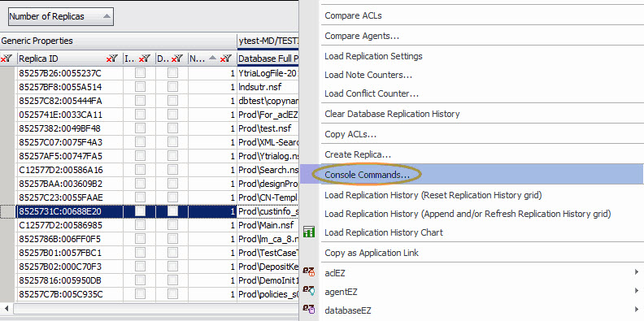Click filter icon on the I.. column

tap(145, 59)
